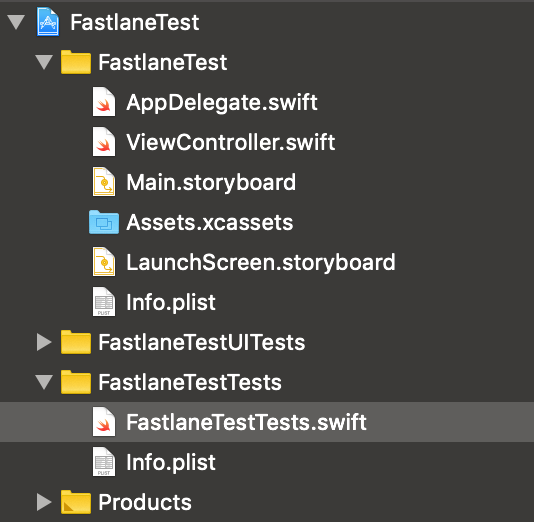This screenshot has height=522, width=534.
Task: Click the Products folder icon
Action: 76,502
